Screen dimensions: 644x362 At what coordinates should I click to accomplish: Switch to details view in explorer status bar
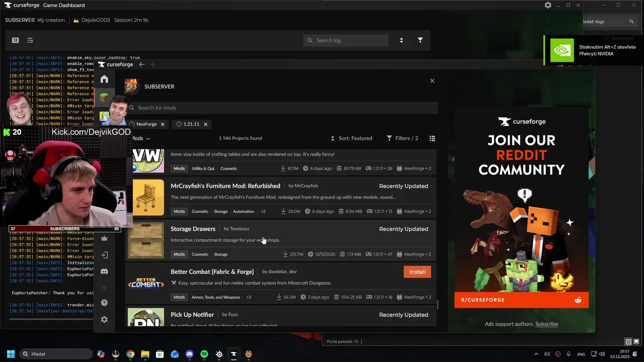(x=628, y=342)
